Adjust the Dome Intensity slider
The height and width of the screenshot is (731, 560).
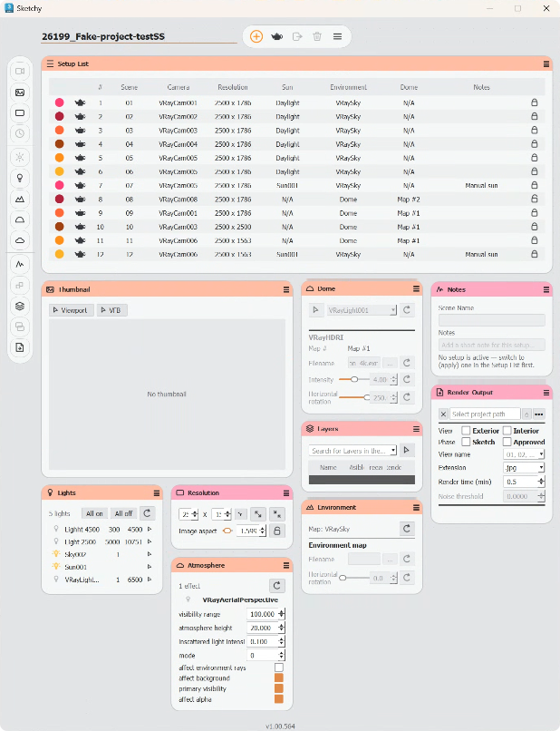pyautogui.click(x=354, y=379)
